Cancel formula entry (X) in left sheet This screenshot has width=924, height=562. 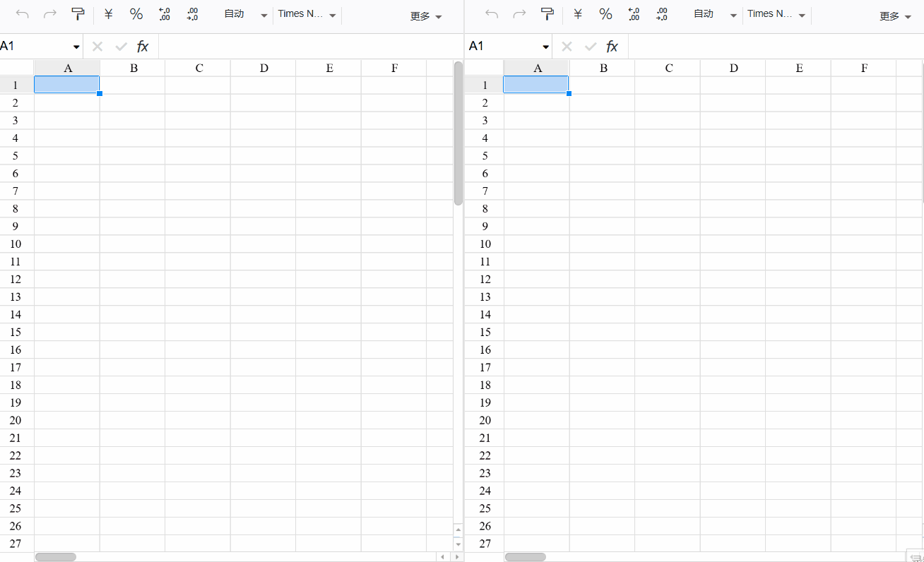point(97,47)
